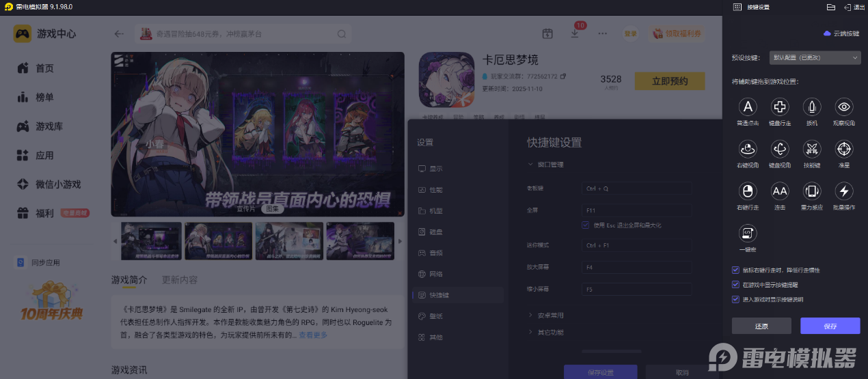Open 其他 settings tab
The image size is (868, 379).
pyautogui.click(x=457, y=337)
